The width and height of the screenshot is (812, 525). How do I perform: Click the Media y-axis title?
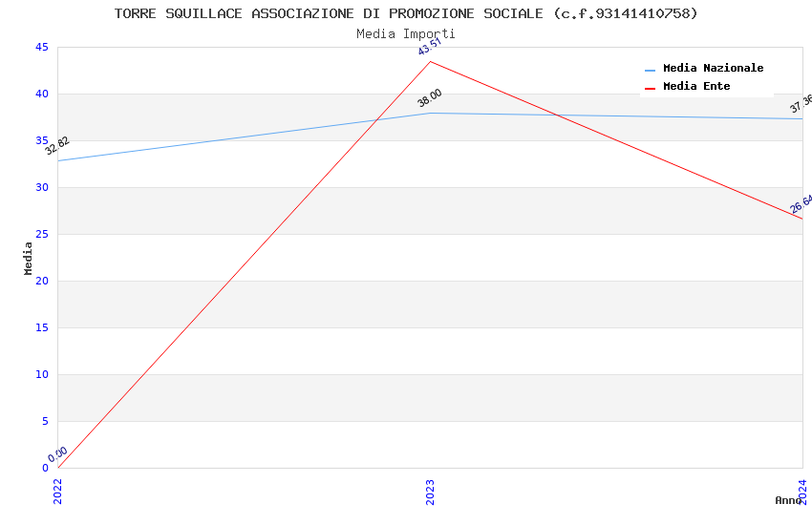pyautogui.click(x=28, y=258)
